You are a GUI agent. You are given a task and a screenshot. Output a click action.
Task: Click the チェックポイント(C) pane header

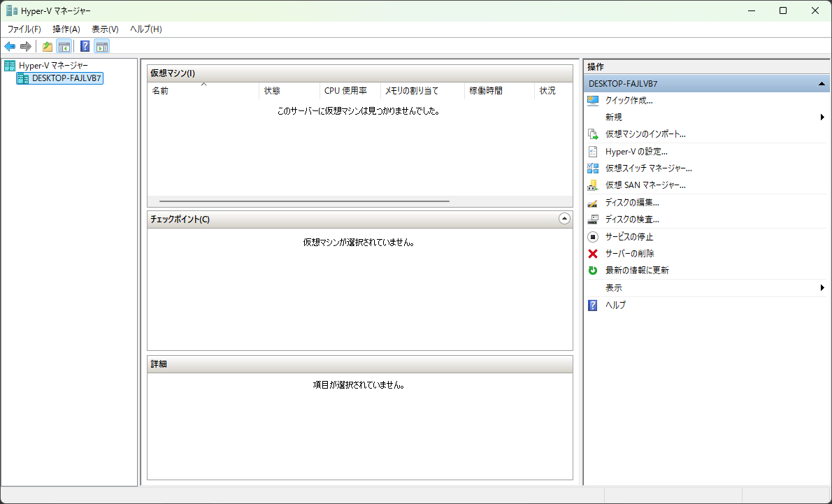(x=360, y=219)
